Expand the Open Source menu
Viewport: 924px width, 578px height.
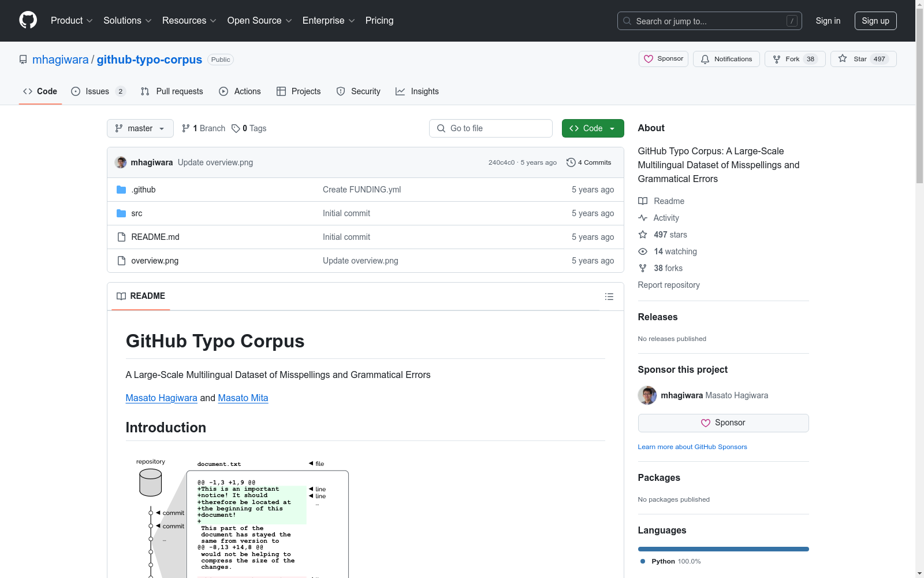point(260,21)
